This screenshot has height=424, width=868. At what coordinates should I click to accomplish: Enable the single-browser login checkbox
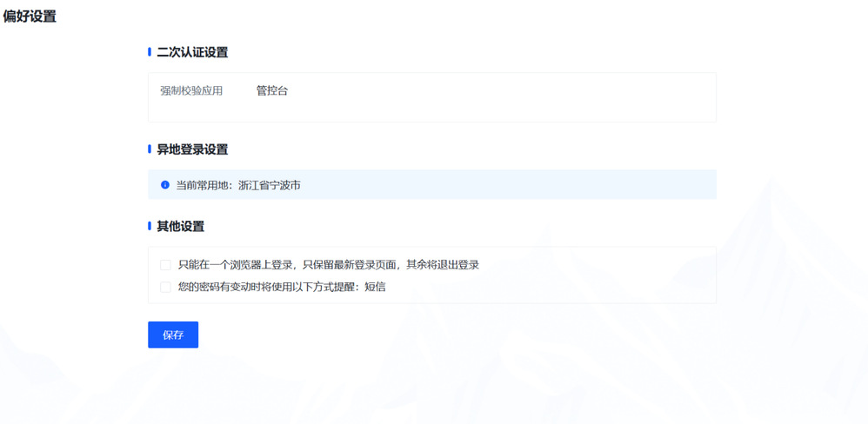pyautogui.click(x=165, y=265)
